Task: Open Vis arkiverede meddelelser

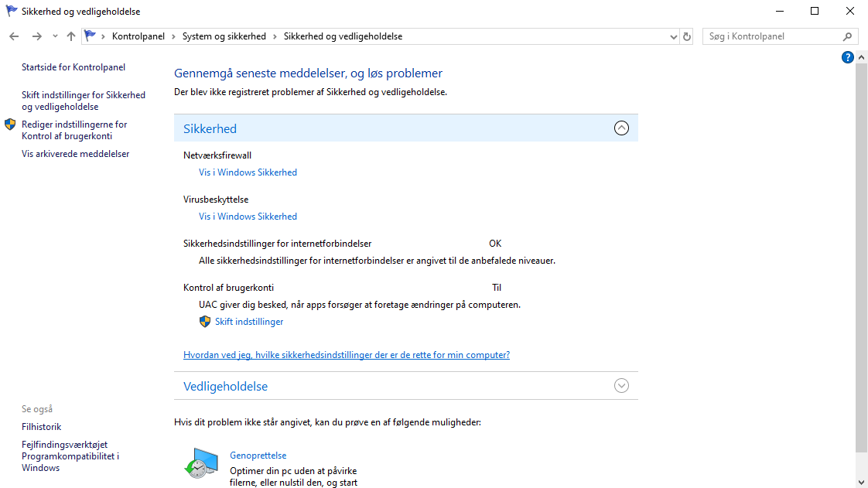Action: point(75,154)
